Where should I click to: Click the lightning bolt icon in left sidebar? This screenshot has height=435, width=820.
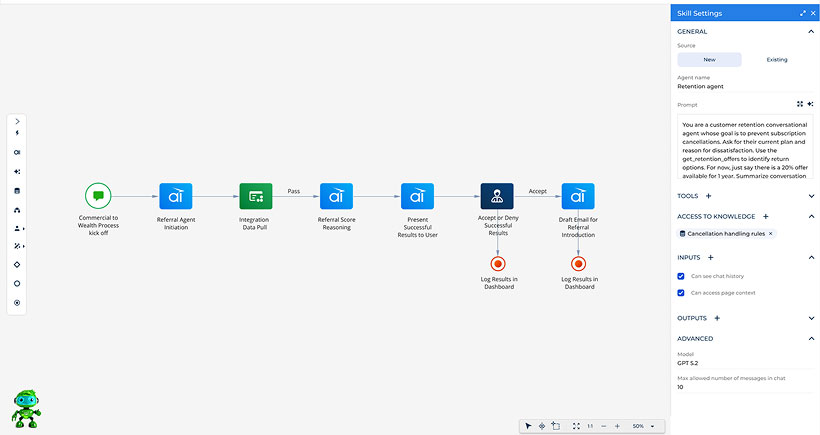click(17, 134)
